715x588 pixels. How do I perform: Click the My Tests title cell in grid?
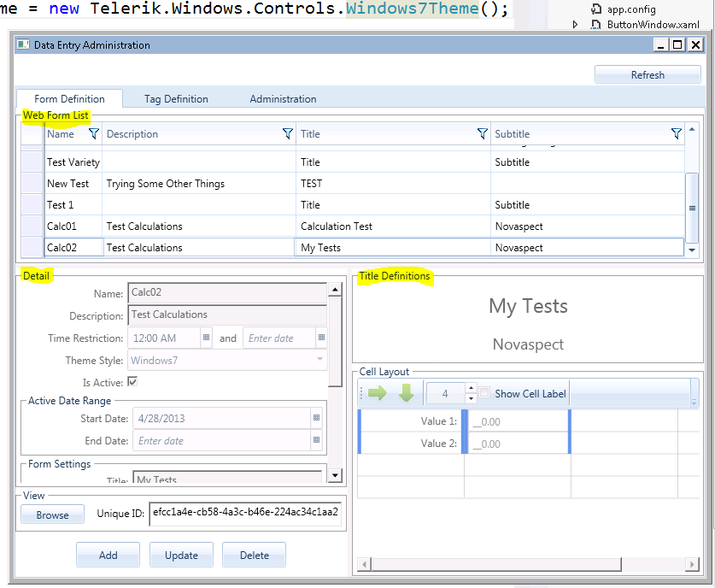(393, 247)
